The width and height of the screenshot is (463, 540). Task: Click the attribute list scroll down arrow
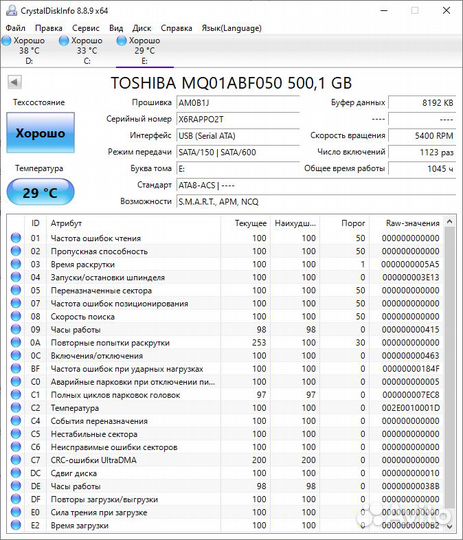[x=449, y=526]
